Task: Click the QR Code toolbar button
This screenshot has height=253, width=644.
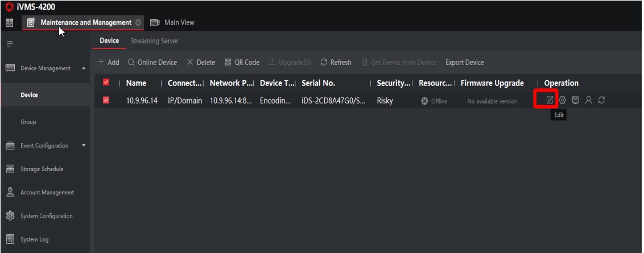Action: point(242,62)
